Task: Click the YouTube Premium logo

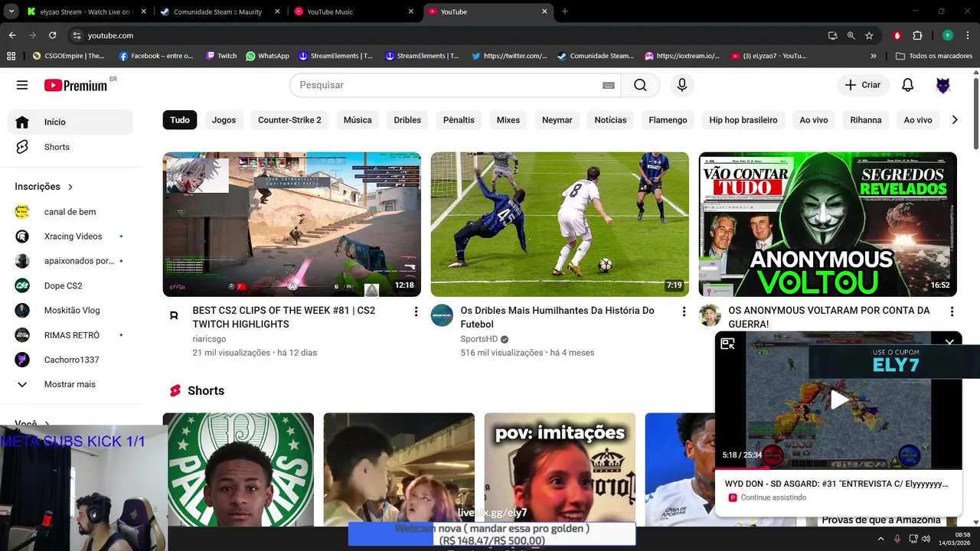Action: [76, 85]
